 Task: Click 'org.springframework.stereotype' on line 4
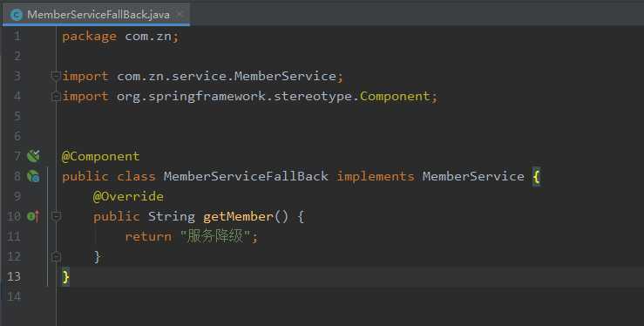(234, 97)
